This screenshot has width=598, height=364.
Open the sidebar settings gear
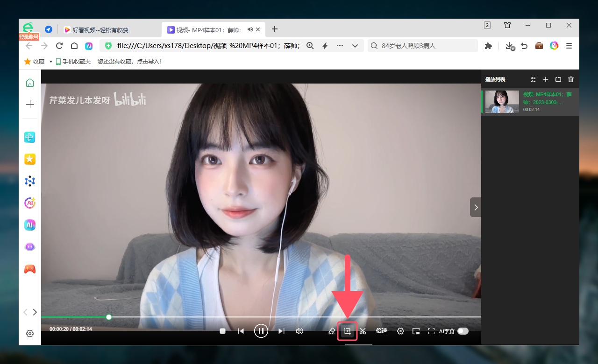(x=30, y=334)
